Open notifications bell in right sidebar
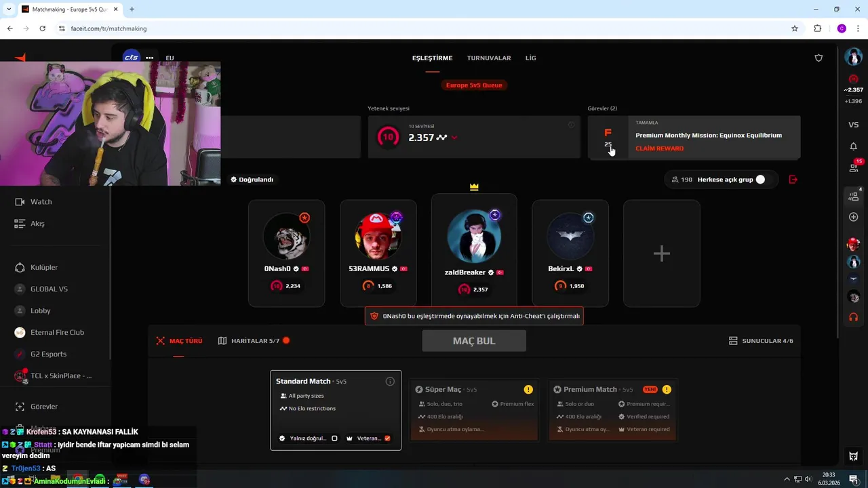 pyautogui.click(x=854, y=146)
